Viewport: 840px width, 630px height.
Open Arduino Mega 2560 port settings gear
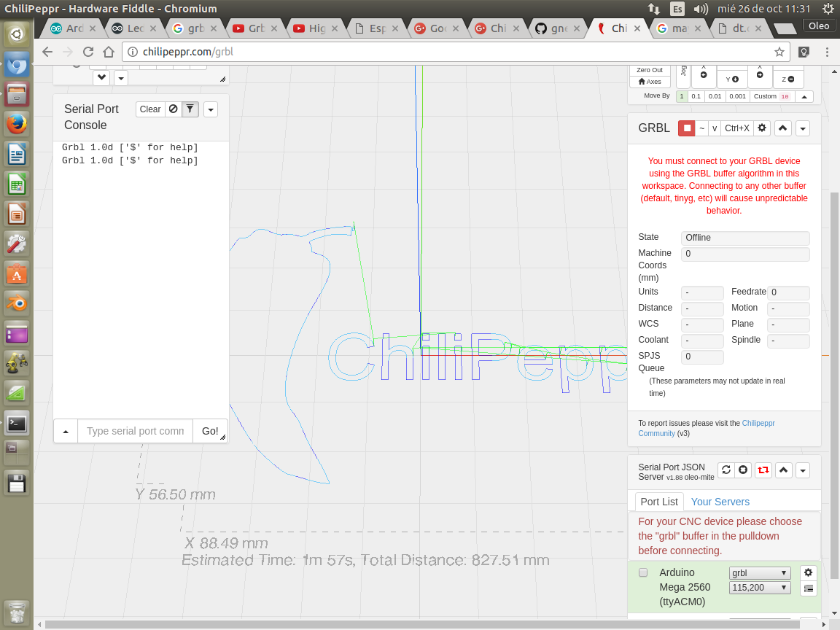coord(808,572)
